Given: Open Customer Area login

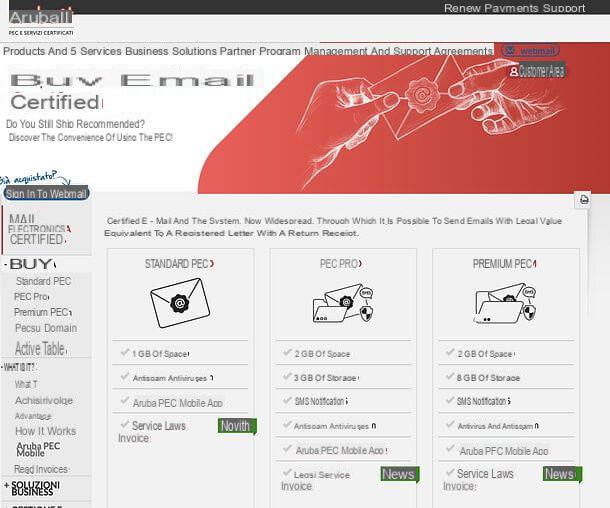Looking at the screenshot, I should pos(537,71).
